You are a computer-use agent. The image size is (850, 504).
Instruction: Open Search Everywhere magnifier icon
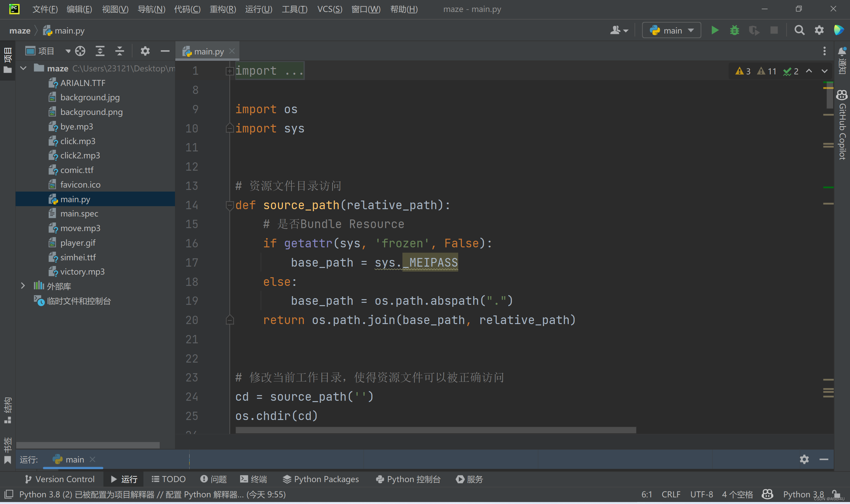click(799, 30)
